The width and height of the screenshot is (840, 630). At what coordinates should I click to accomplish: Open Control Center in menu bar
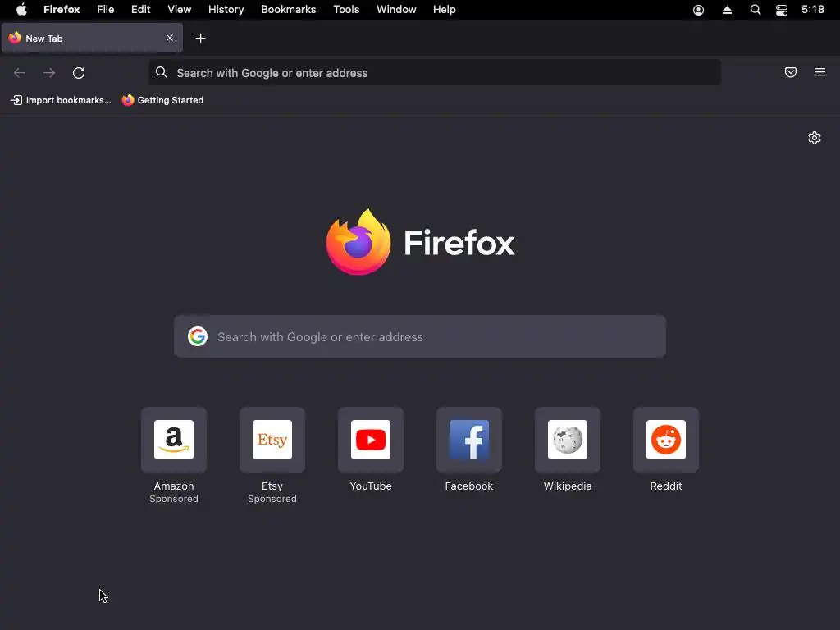point(782,10)
